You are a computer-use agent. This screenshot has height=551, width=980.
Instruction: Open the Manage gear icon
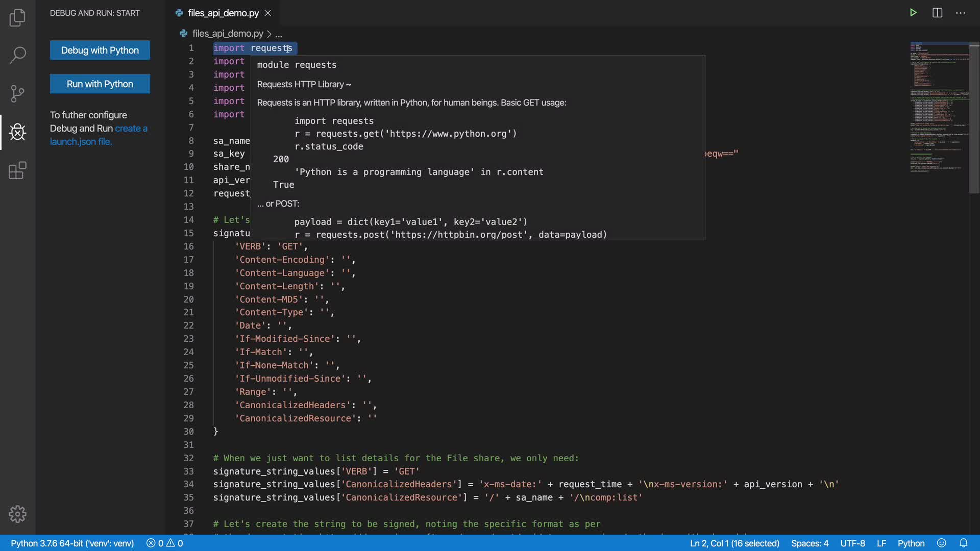tap(17, 514)
